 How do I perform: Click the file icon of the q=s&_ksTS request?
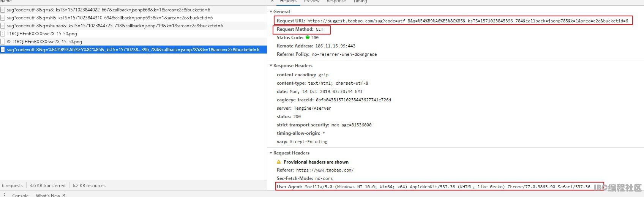point(3,10)
